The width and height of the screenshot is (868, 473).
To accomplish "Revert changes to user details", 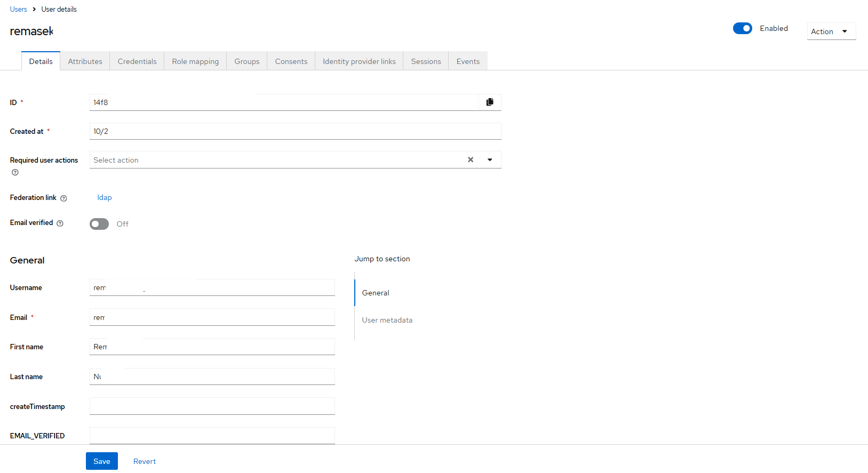I will pos(145,461).
